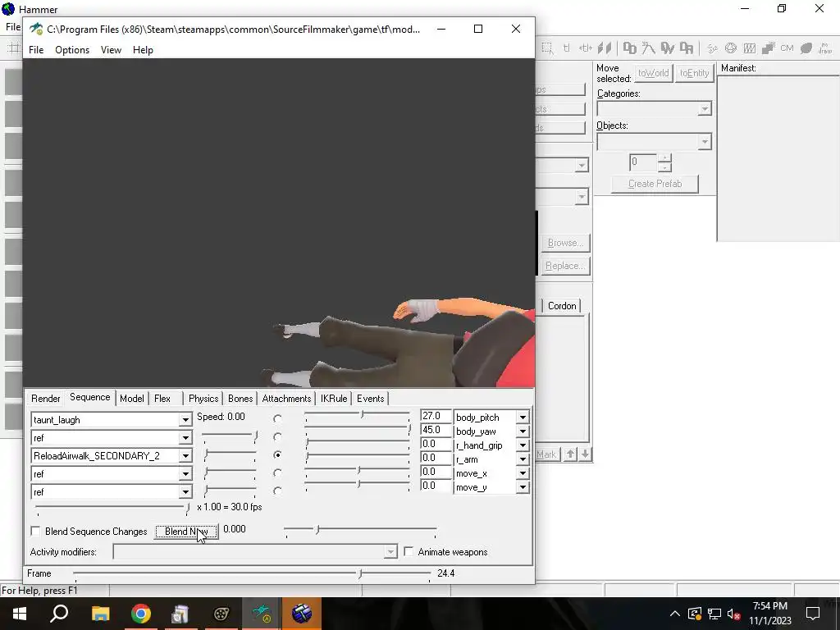Click the Browse... button in Hammer
The width and height of the screenshot is (840, 630).
[565, 243]
